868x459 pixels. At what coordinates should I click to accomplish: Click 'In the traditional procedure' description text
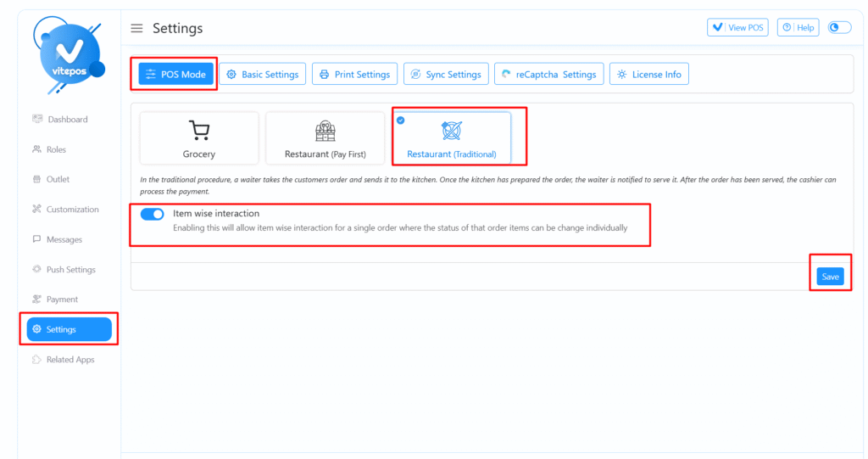pos(488,186)
